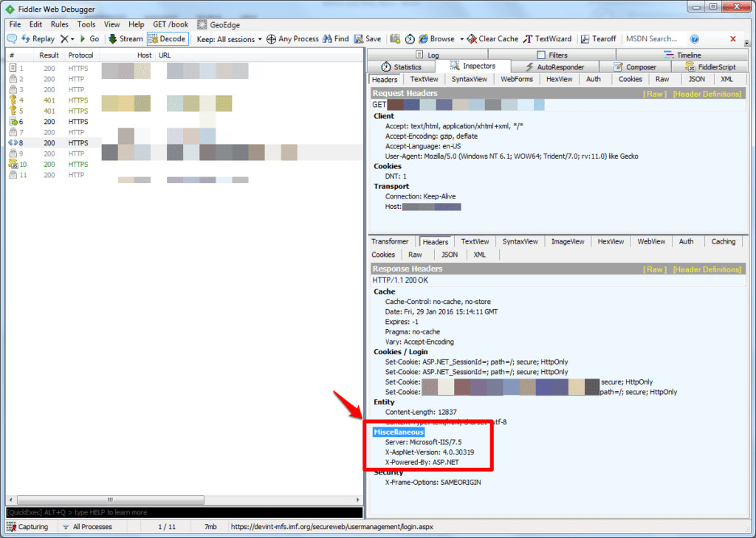Expand the Browse dropdown arrow
This screenshot has height=538, width=756.
tap(461, 39)
